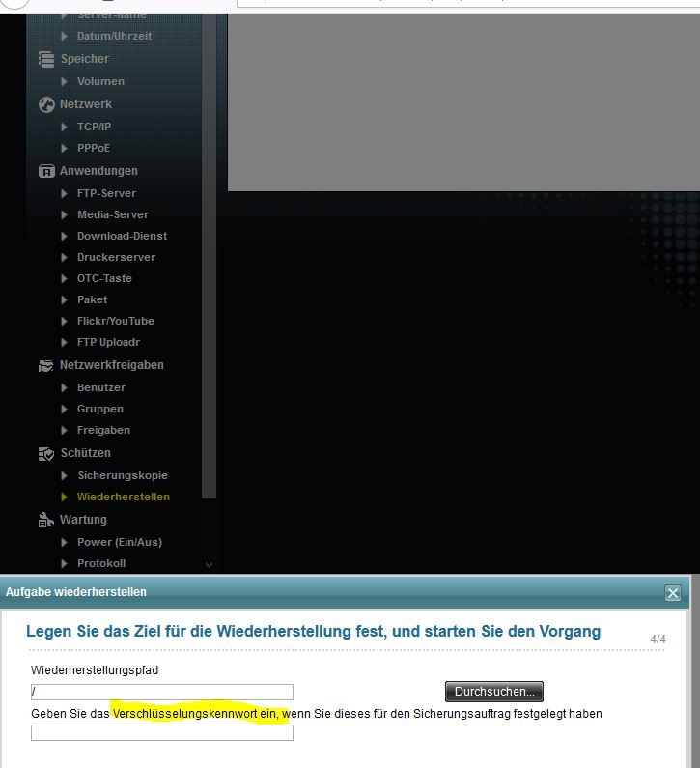Click the Anwendungen section icon

click(x=46, y=171)
